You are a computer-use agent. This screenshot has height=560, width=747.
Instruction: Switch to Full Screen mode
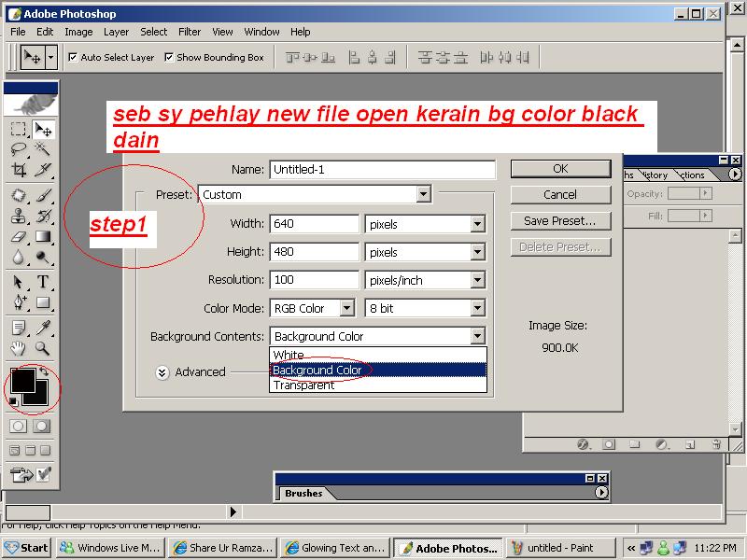[x=45, y=450]
